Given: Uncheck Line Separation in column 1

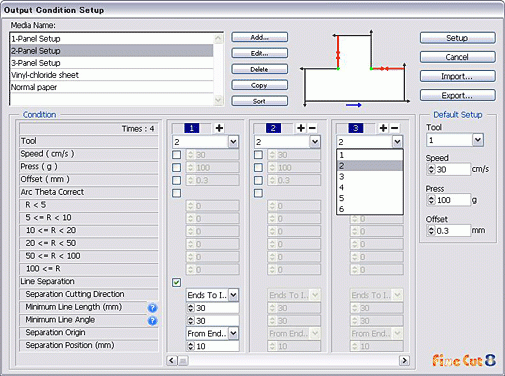Looking at the screenshot, I should click(x=177, y=283).
